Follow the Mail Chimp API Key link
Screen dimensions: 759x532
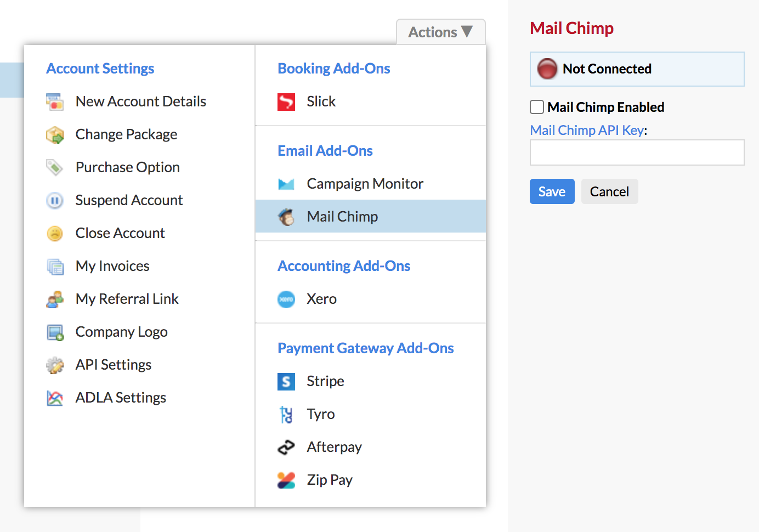[587, 130]
